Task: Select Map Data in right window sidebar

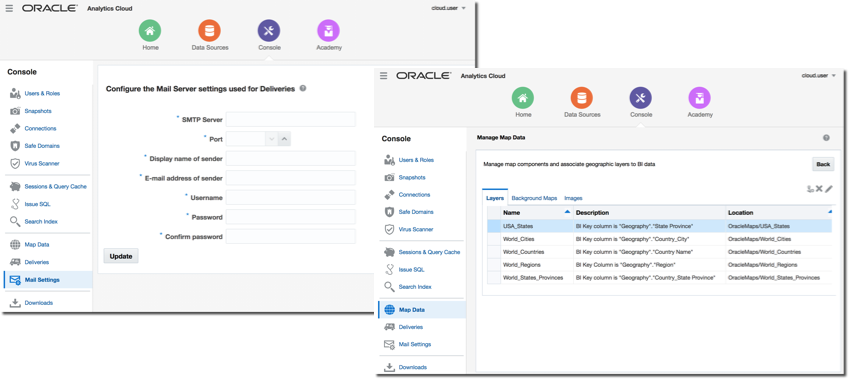Action: coord(422,310)
